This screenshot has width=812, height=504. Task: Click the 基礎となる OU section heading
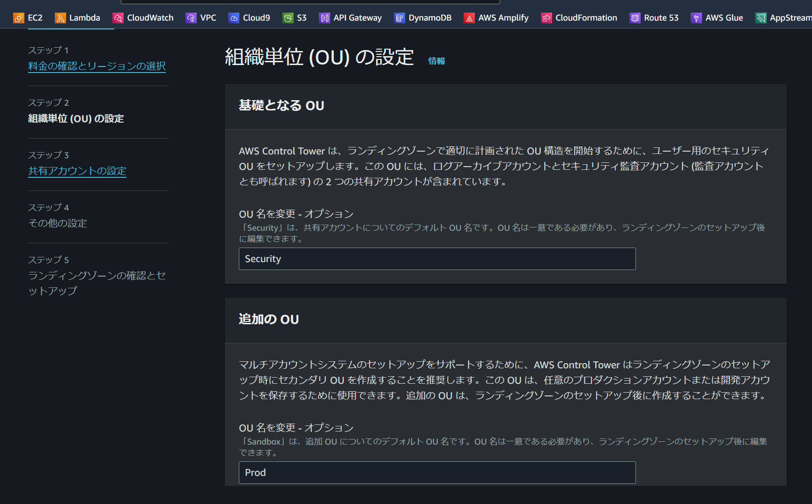click(x=281, y=105)
